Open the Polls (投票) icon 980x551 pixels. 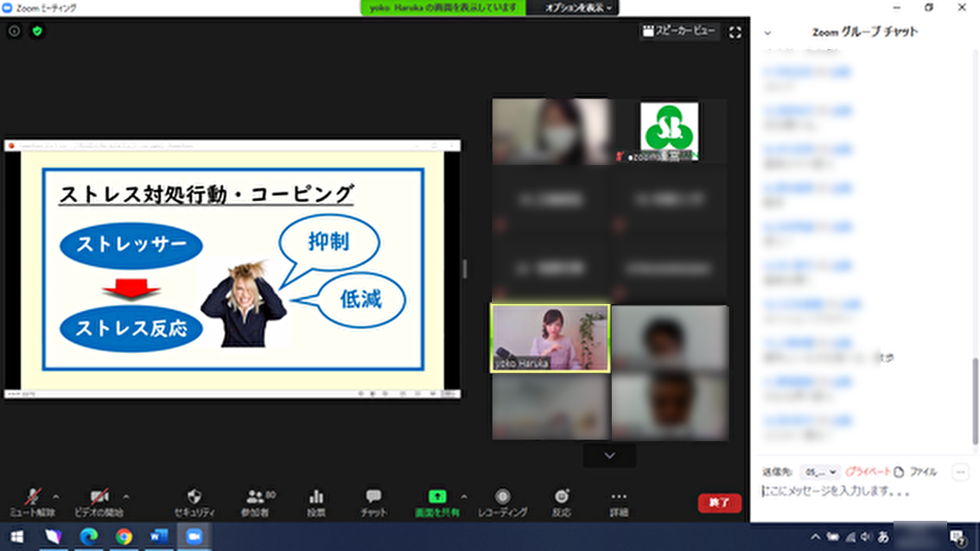click(316, 497)
